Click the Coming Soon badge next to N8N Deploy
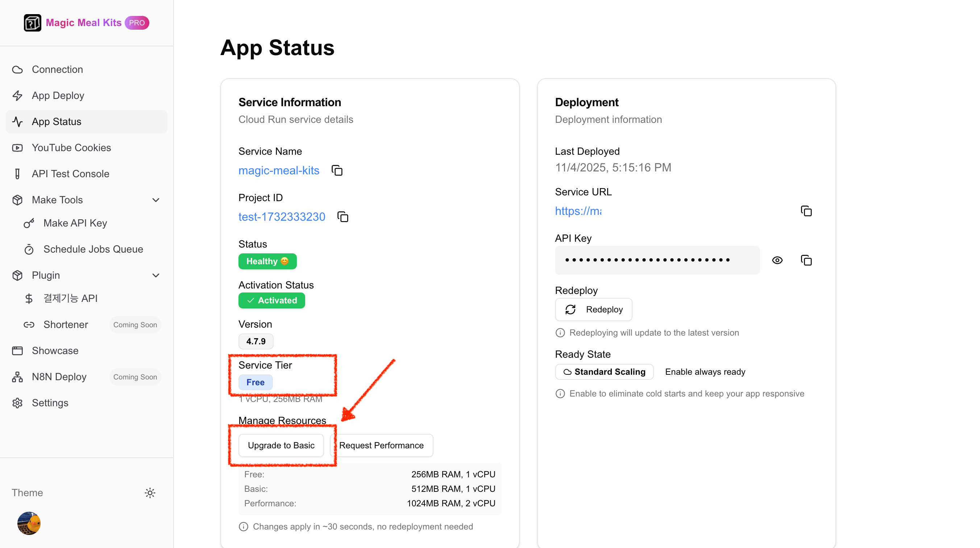This screenshot has width=980, height=548. tap(135, 377)
